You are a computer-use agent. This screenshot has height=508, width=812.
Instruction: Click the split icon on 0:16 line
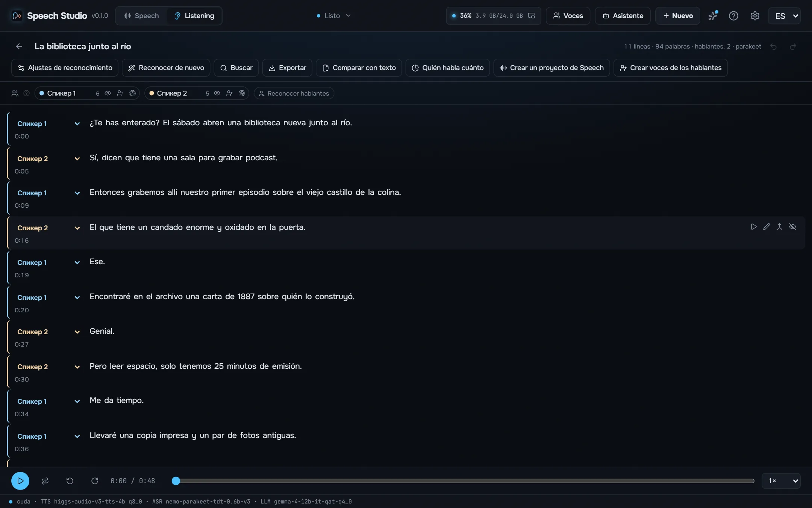pos(780,227)
